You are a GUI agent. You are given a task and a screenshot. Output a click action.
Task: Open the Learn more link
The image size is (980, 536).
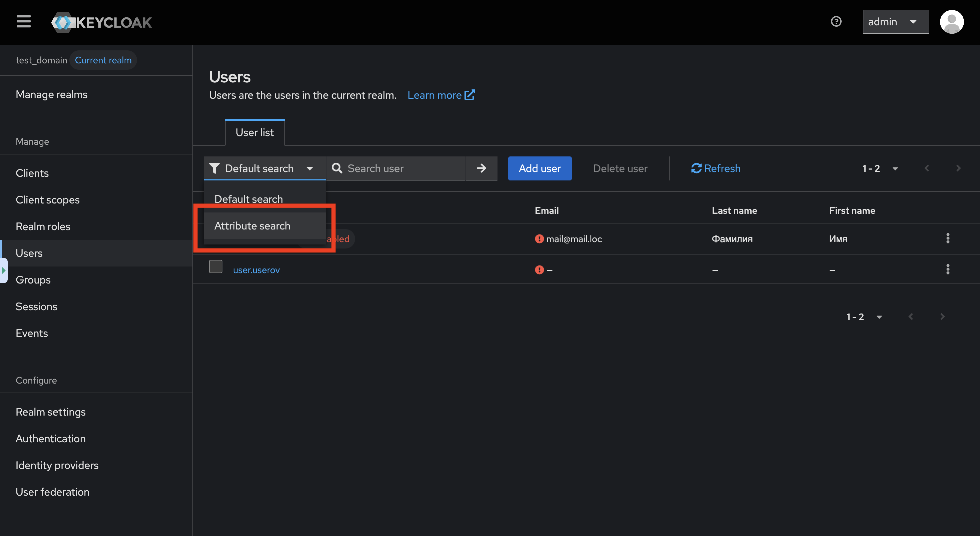coord(440,95)
